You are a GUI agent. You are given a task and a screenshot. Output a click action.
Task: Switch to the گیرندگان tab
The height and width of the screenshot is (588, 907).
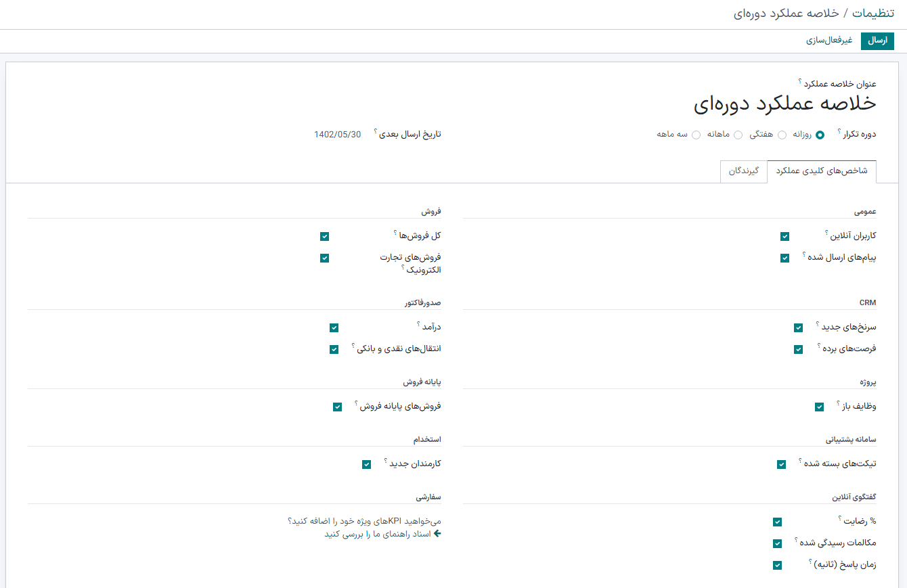pyautogui.click(x=743, y=171)
